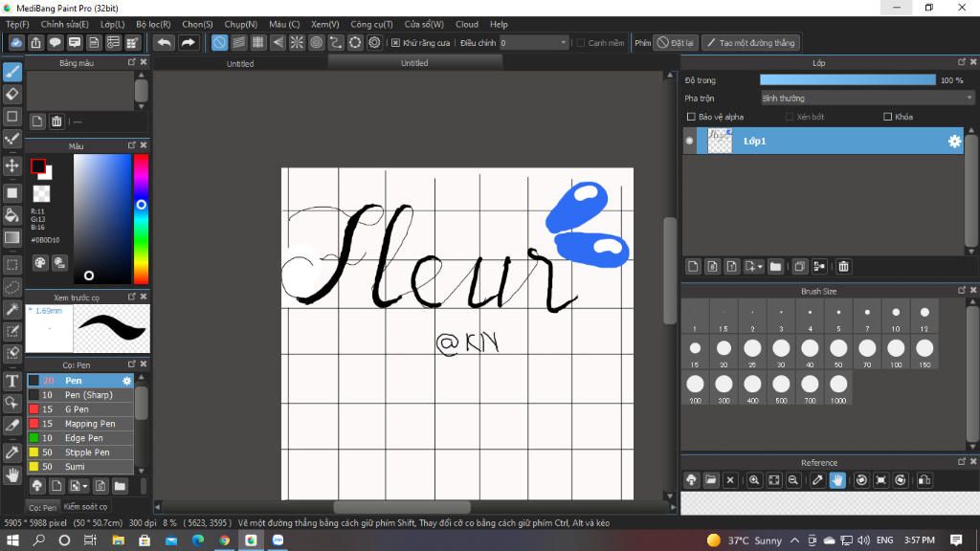Viewport: 980px width, 551px height.
Task: Open Công cụ(T) menu
Action: (371, 24)
